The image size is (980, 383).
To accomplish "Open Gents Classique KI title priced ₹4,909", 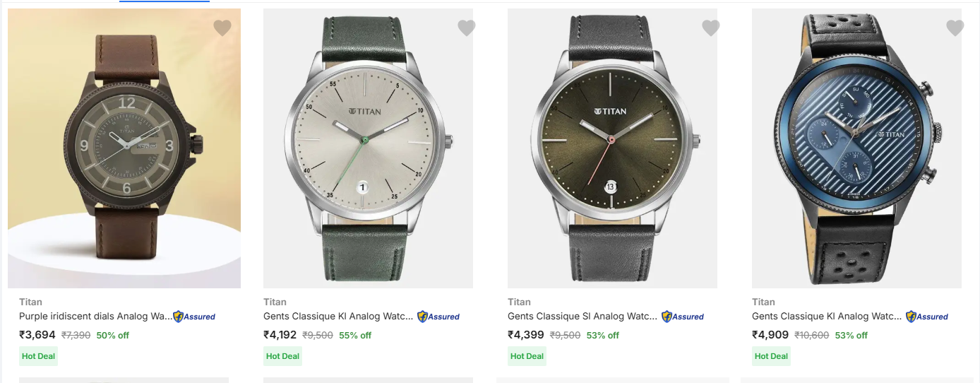I will click(827, 317).
